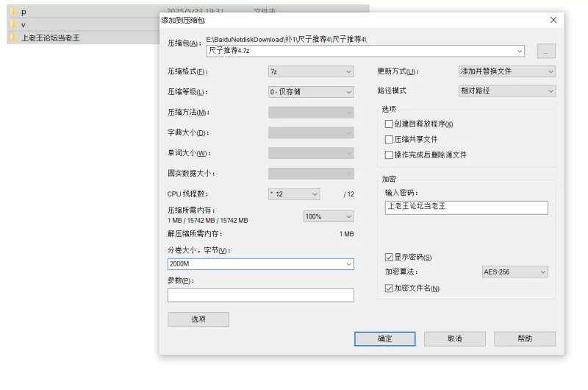Open the 100% memory usage dropdown
Image resolution: width=588 pixels, height=390 pixels.
tap(329, 216)
